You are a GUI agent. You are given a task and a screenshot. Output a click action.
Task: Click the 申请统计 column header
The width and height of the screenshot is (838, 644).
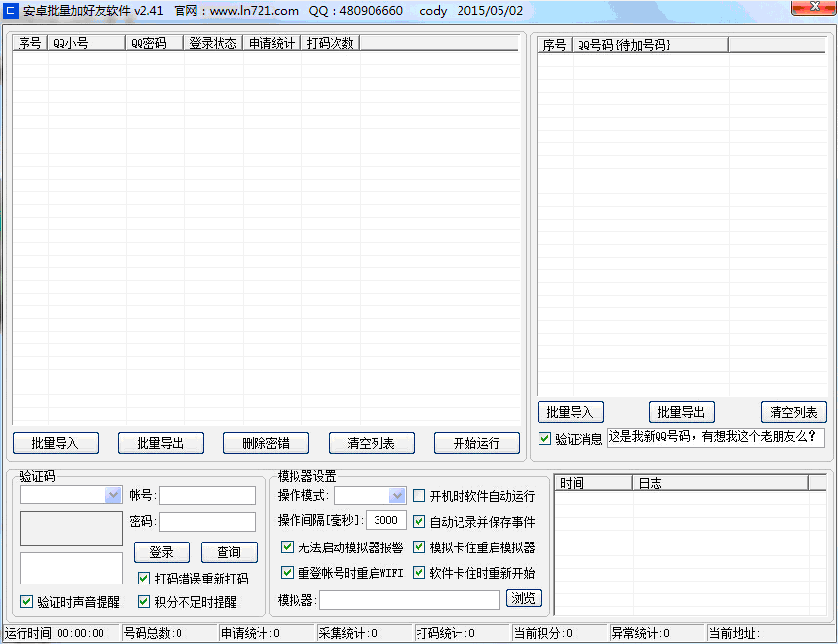(271, 43)
